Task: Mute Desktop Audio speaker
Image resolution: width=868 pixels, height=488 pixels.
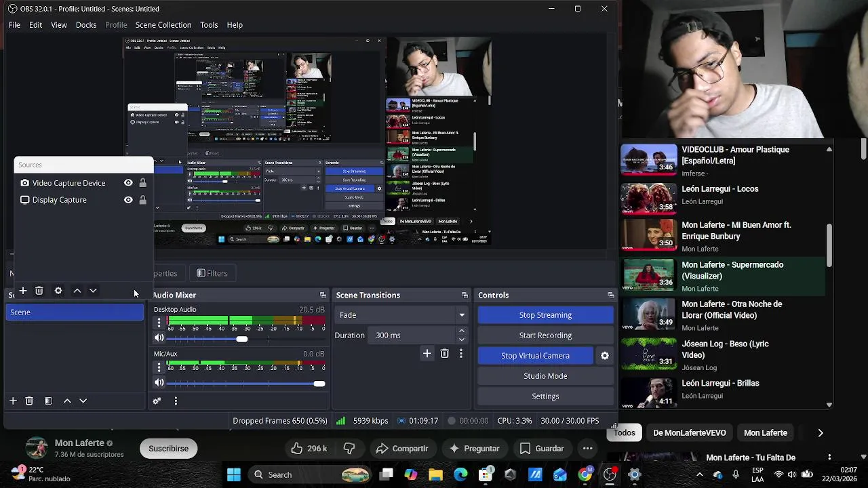Action: 159,338
